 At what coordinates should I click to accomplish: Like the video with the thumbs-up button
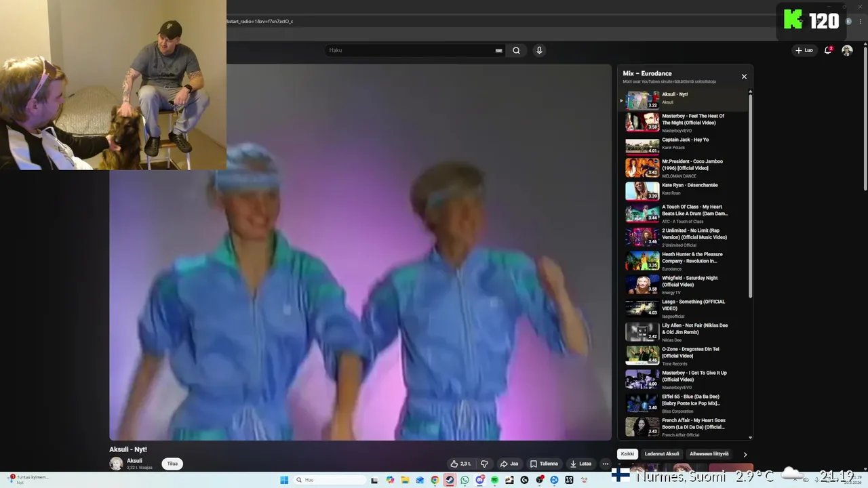point(461,464)
